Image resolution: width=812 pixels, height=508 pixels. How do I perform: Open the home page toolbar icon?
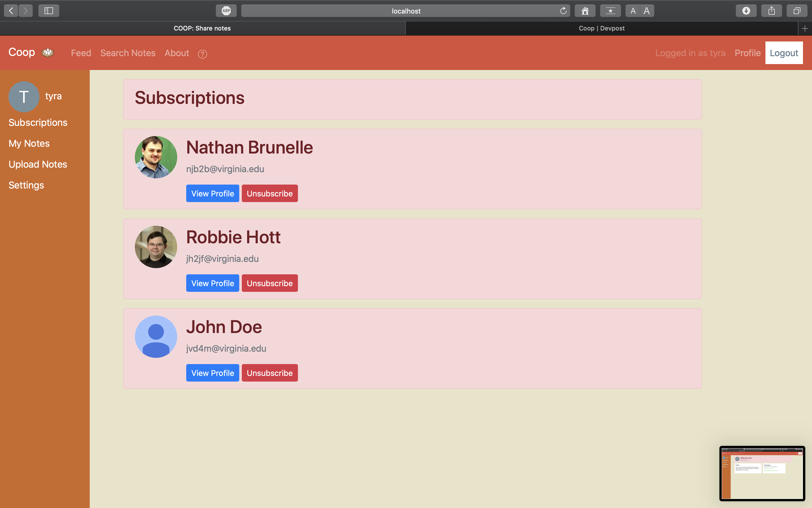[585, 11]
